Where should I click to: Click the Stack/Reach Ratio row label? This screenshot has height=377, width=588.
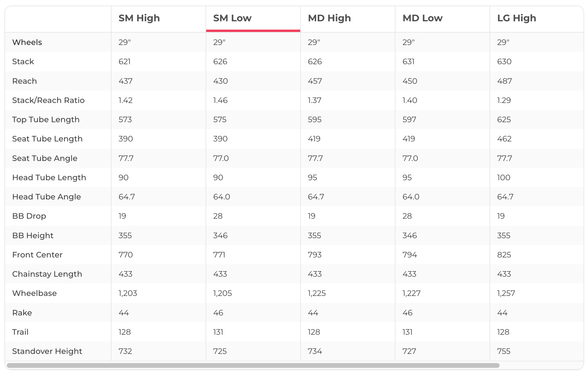click(x=48, y=100)
